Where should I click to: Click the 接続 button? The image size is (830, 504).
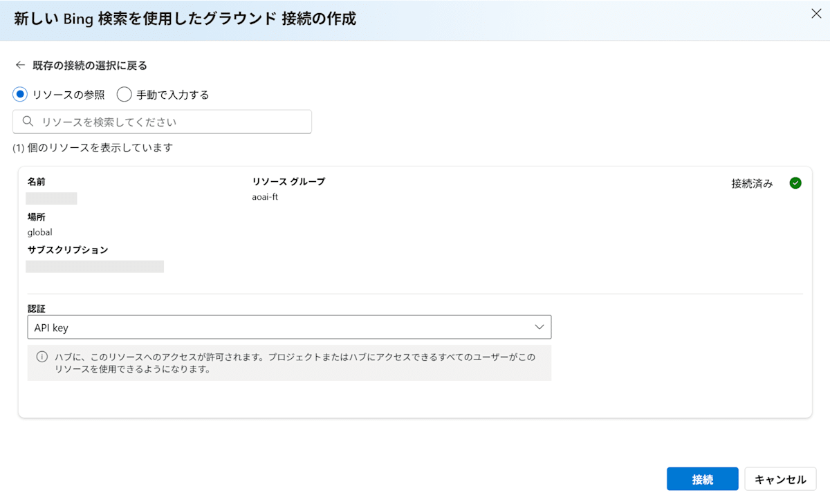(x=702, y=479)
